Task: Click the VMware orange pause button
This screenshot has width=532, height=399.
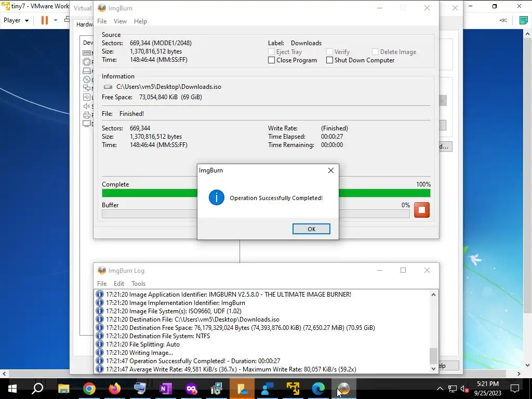Action: pyautogui.click(x=45, y=20)
